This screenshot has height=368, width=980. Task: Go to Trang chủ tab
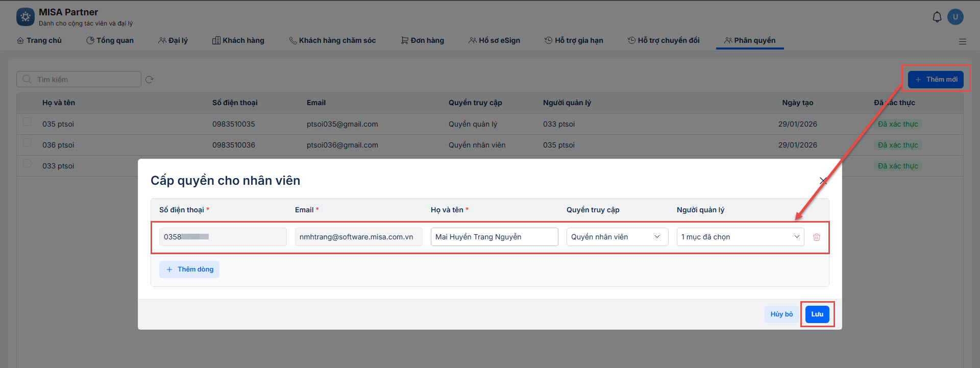point(39,40)
